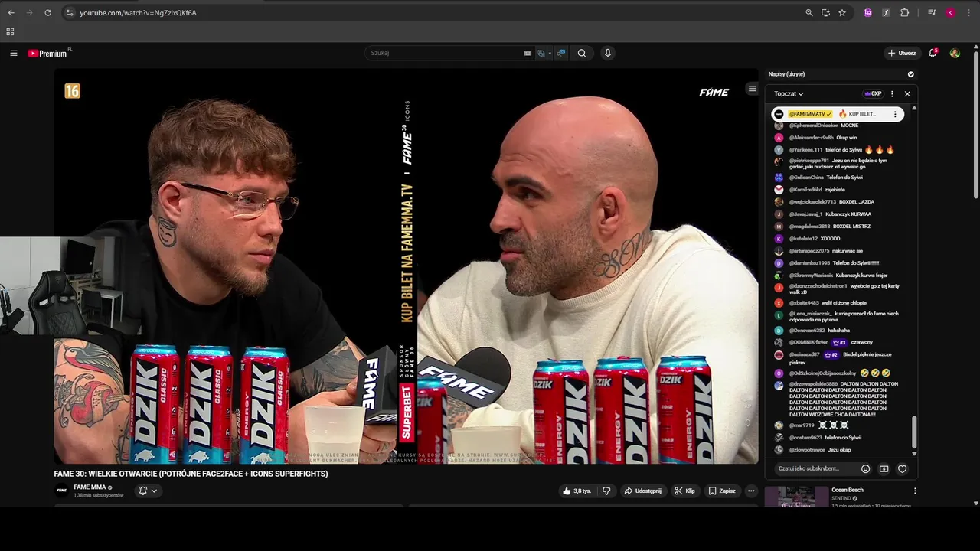Focus the Szukaj search field
The height and width of the screenshot is (551, 980).
[443, 53]
